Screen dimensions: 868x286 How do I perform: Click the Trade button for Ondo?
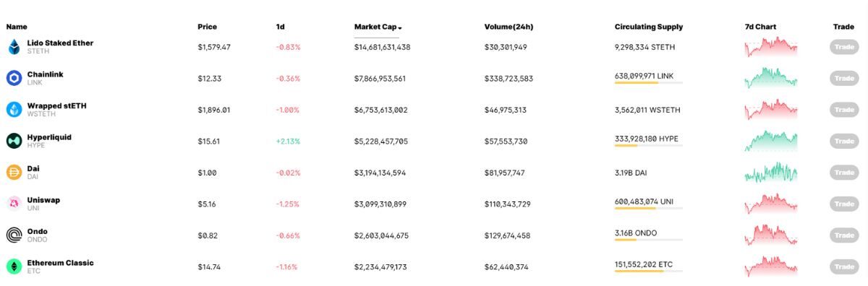(844, 235)
